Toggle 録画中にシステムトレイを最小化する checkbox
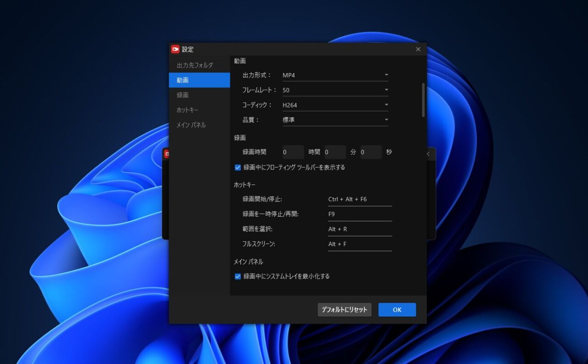 pyautogui.click(x=237, y=276)
